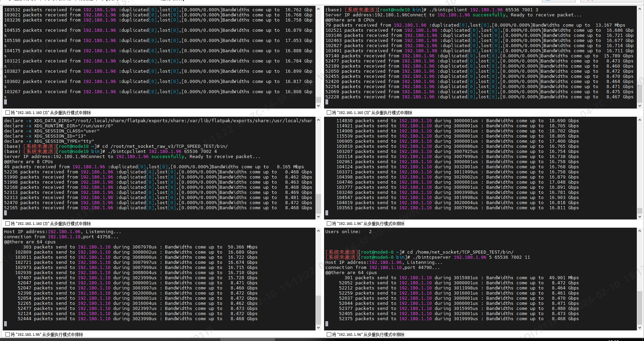Click the '97140 packets received' line

pyautogui.click(x=480, y=56)
